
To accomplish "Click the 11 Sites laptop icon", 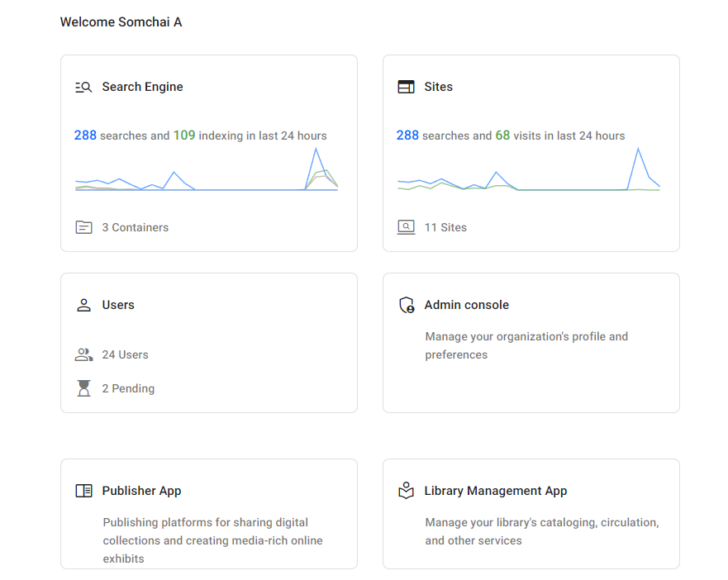I will tap(406, 227).
